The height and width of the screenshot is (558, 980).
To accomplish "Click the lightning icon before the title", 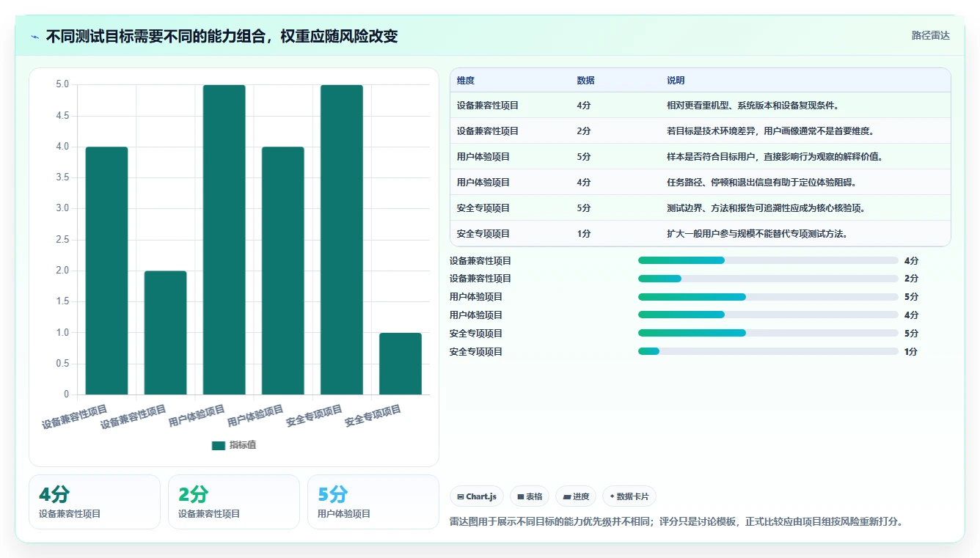I will click(x=34, y=37).
